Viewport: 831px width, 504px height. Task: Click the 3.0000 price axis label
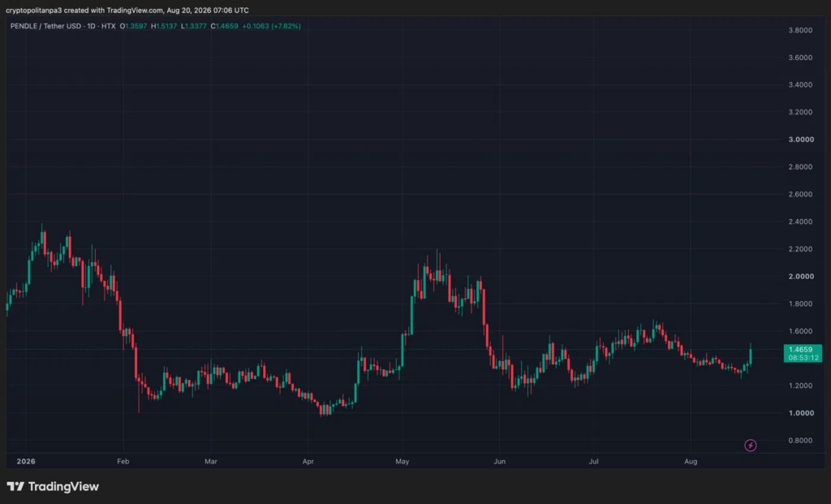801,140
